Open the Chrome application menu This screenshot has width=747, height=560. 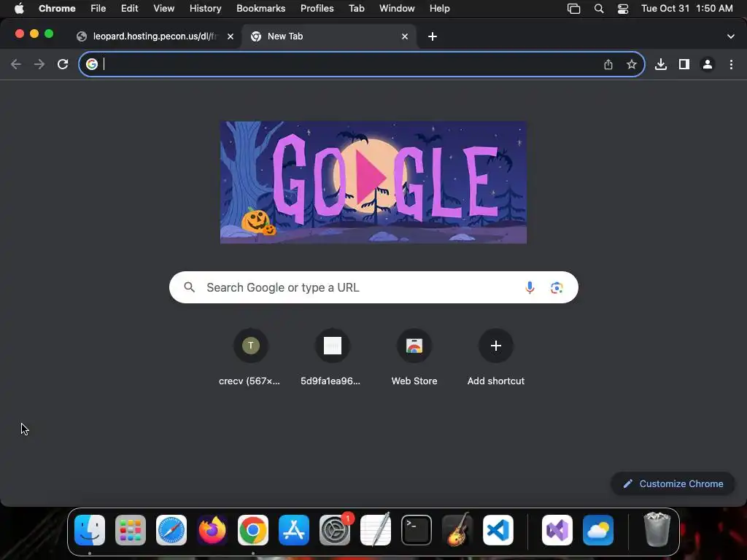click(57, 9)
